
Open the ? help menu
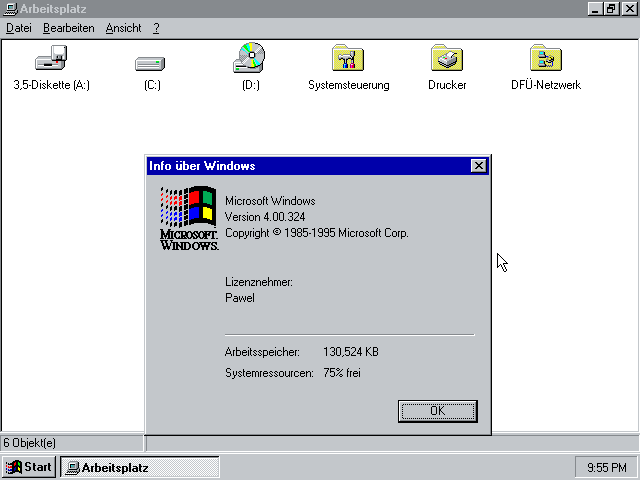click(x=156, y=28)
